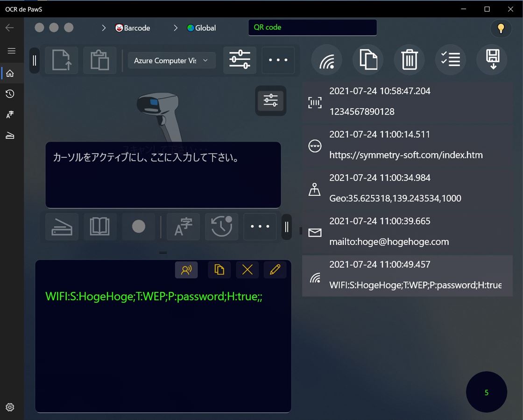The image size is (523, 420).
Task: Clear result text with the X icon
Action: pyautogui.click(x=247, y=270)
